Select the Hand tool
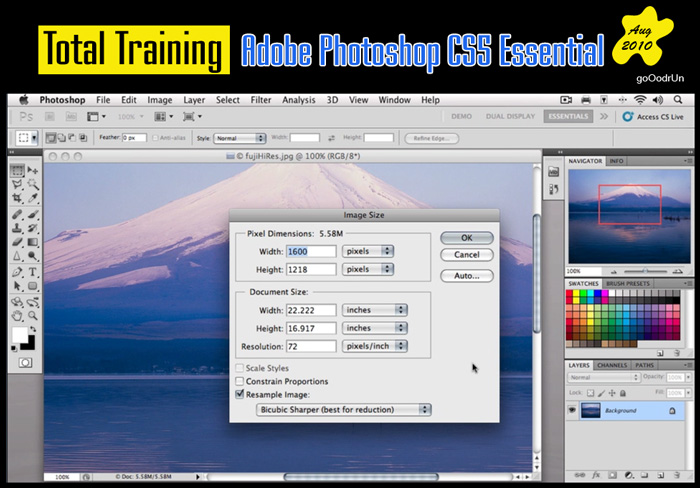The width and height of the screenshot is (700, 488). [x=17, y=316]
